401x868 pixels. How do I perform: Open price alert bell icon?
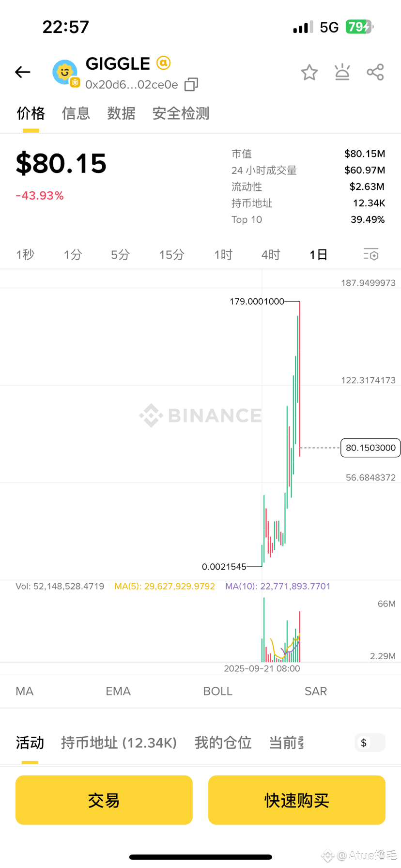tap(342, 72)
